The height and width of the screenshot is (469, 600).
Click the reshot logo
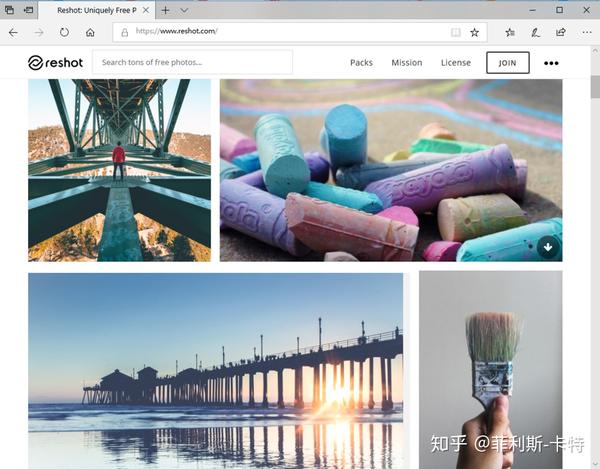click(x=55, y=63)
